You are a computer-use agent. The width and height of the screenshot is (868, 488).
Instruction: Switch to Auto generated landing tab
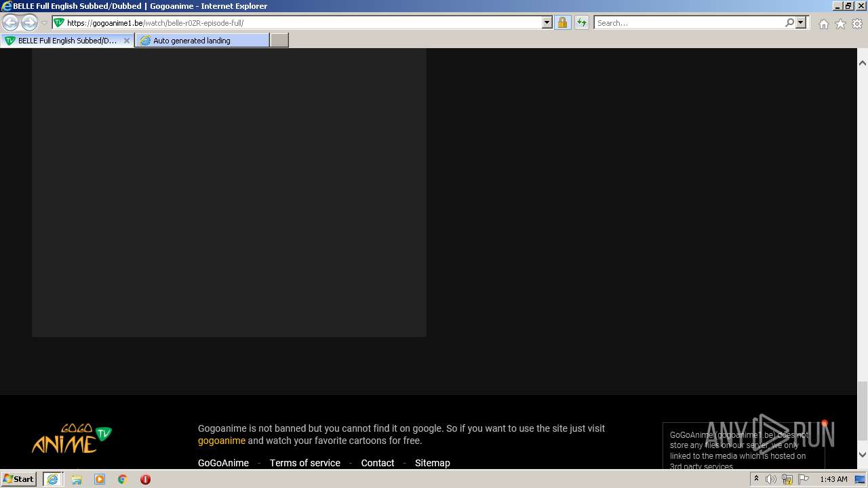click(x=202, y=41)
